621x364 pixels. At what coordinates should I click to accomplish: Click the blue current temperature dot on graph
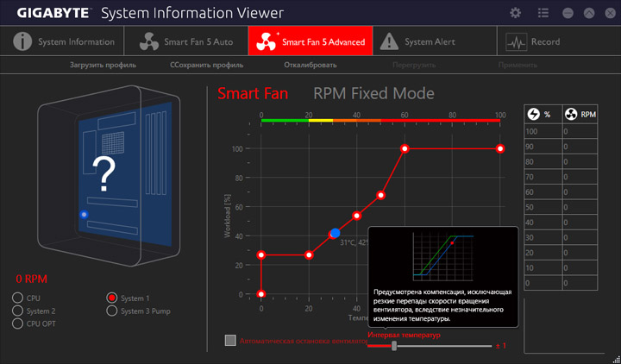pyautogui.click(x=336, y=233)
